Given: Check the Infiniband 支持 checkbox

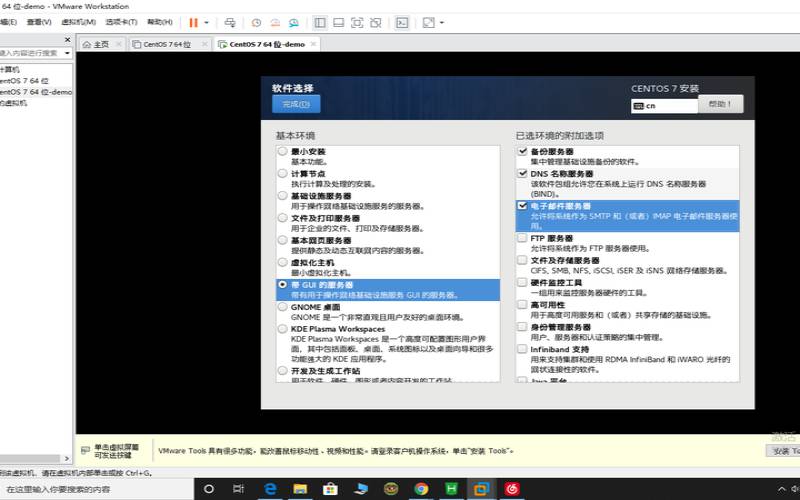Looking at the screenshot, I should point(522,349).
